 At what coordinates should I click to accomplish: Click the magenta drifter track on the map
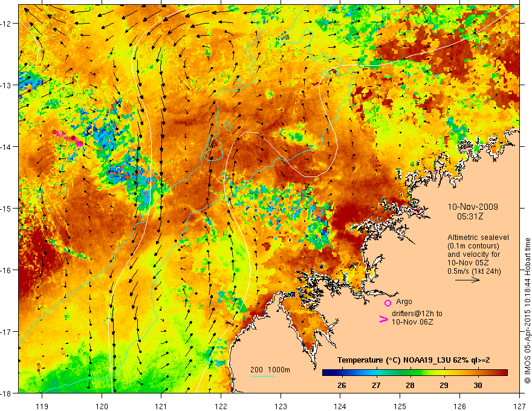point(69,138)
